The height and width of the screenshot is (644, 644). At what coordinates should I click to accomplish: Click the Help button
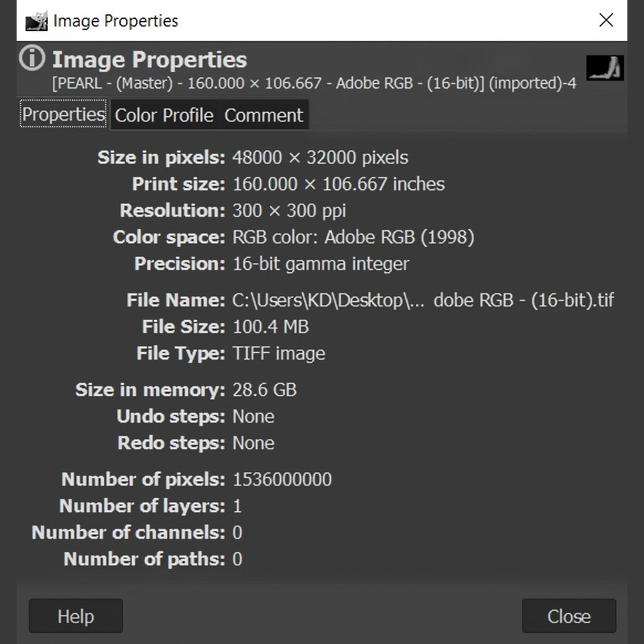[75, 616]
